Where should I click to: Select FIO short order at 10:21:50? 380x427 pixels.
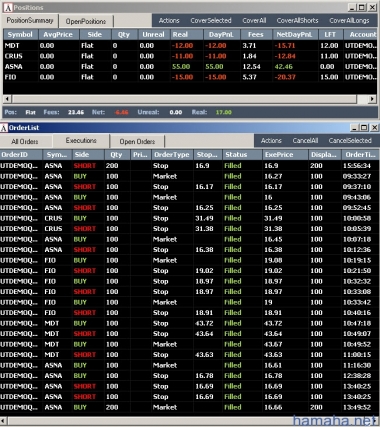(x=190, y=271)
